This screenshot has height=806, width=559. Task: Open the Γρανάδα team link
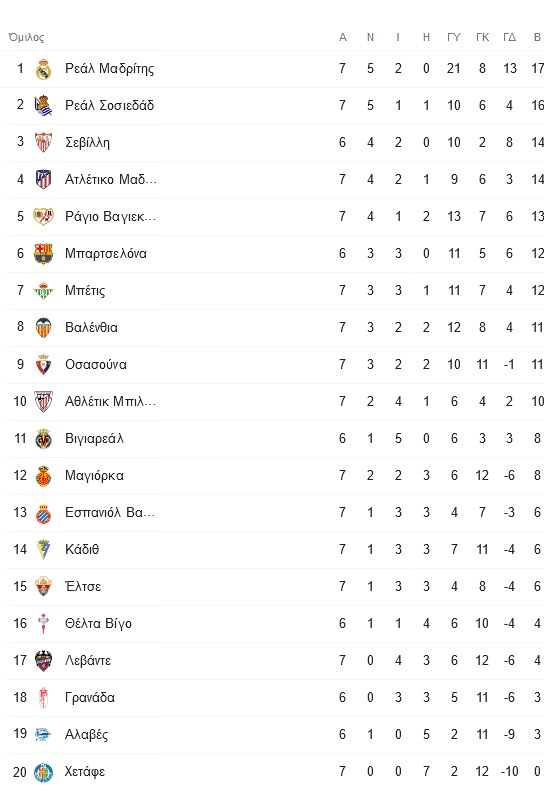89,698
